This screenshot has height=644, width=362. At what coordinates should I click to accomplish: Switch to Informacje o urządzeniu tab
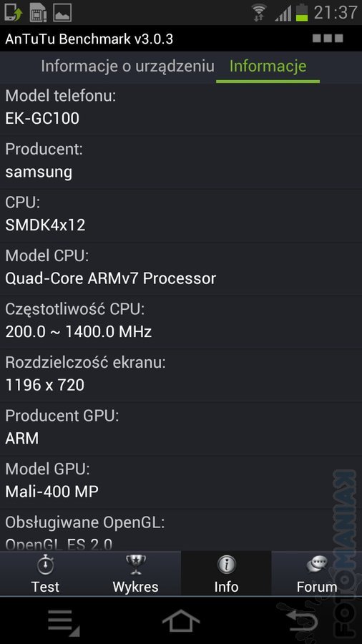(x=127, y=66)
